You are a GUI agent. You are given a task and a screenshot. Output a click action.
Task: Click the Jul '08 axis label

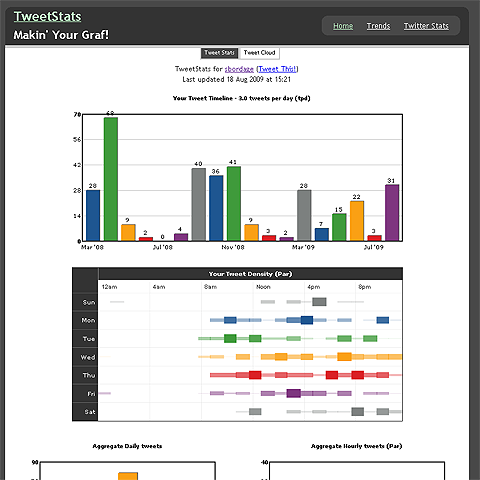coord(163,247)
